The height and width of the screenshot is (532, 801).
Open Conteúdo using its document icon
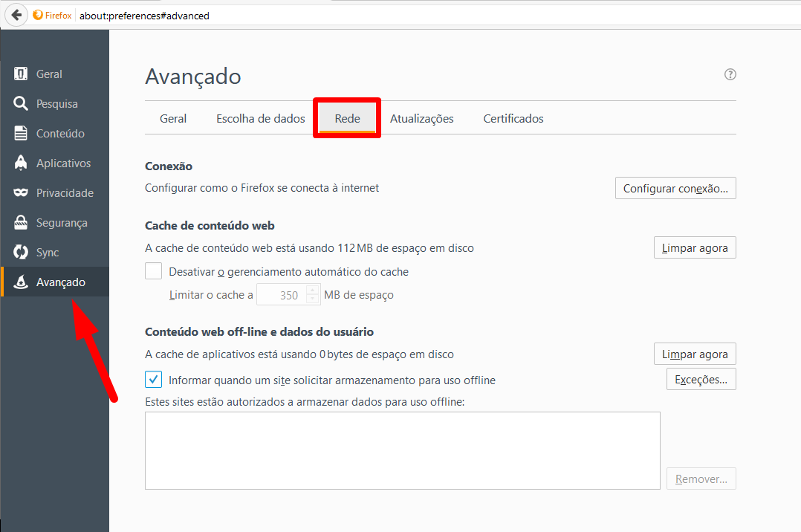coord(21,134)
